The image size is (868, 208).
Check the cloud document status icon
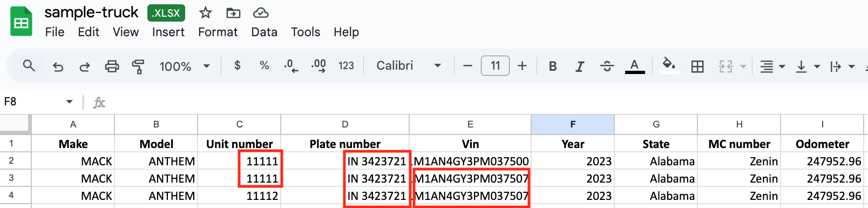[261, 12]
